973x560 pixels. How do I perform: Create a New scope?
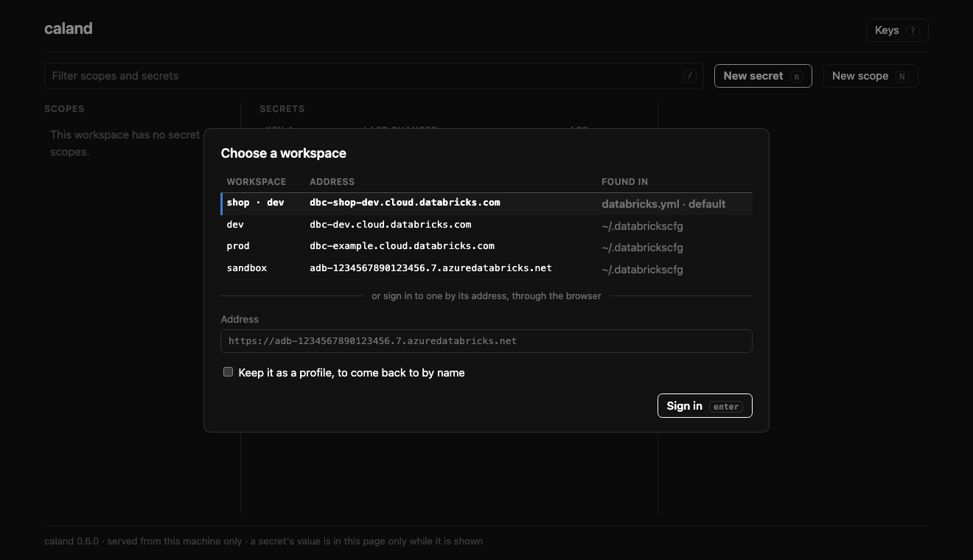click(x=871, y=76)
